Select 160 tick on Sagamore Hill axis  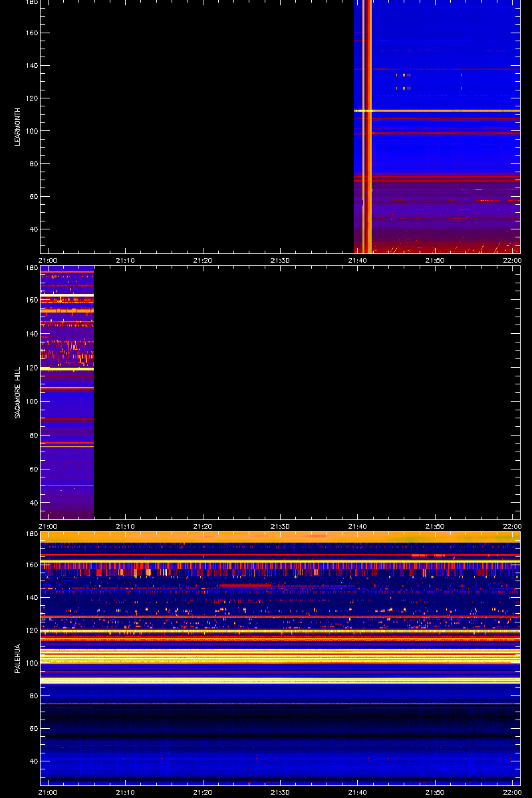point(32,300)
